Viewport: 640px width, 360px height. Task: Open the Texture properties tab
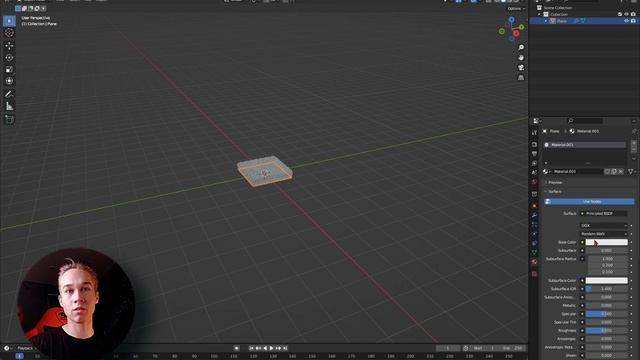coord(534,274)
